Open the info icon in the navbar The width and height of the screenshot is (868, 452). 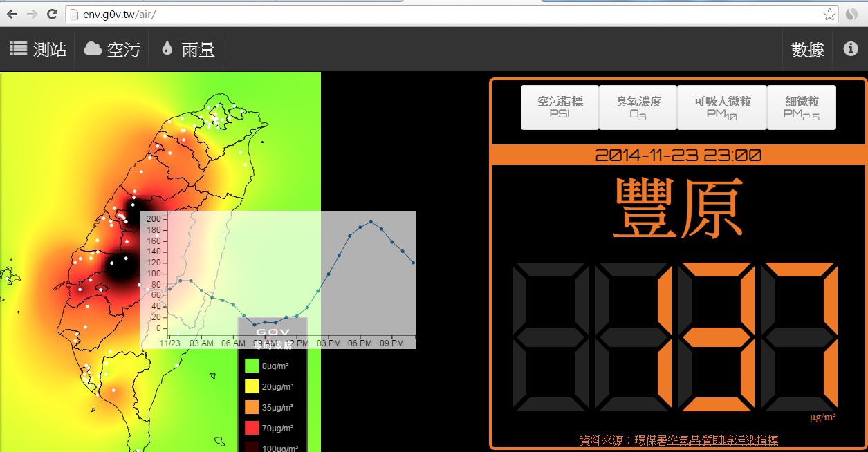pyautogui.click(x=850, y=49)
